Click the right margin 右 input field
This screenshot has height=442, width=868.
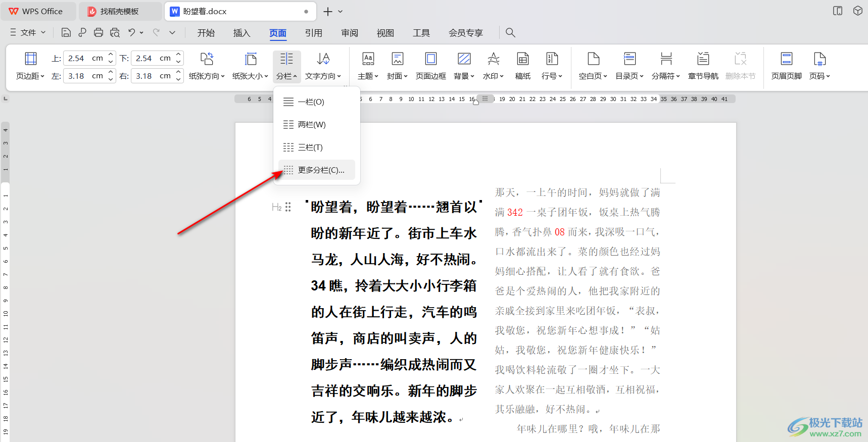coord(153,76)
